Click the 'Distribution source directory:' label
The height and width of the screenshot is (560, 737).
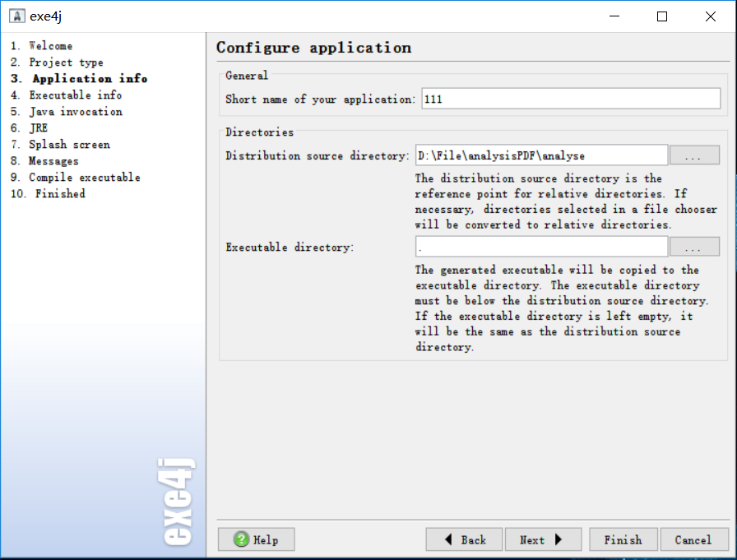[318, 155]
